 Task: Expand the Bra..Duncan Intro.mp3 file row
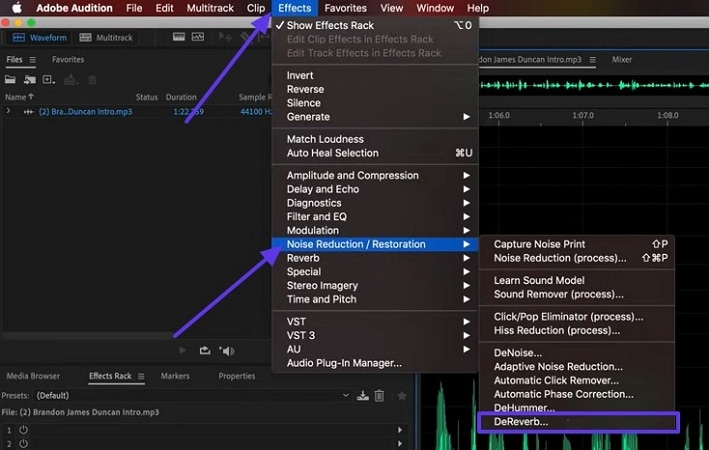click(8, 111)
